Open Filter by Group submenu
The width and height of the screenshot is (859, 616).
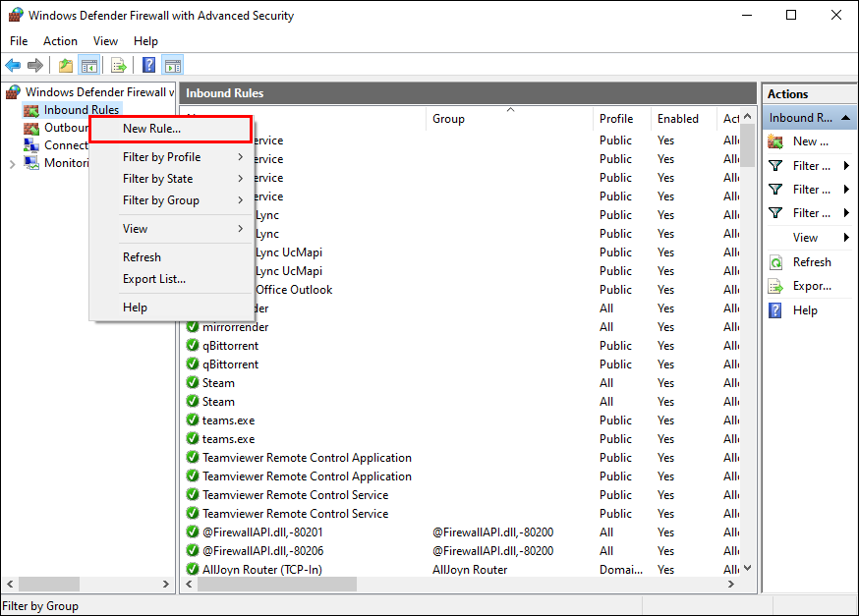point(170,200)
